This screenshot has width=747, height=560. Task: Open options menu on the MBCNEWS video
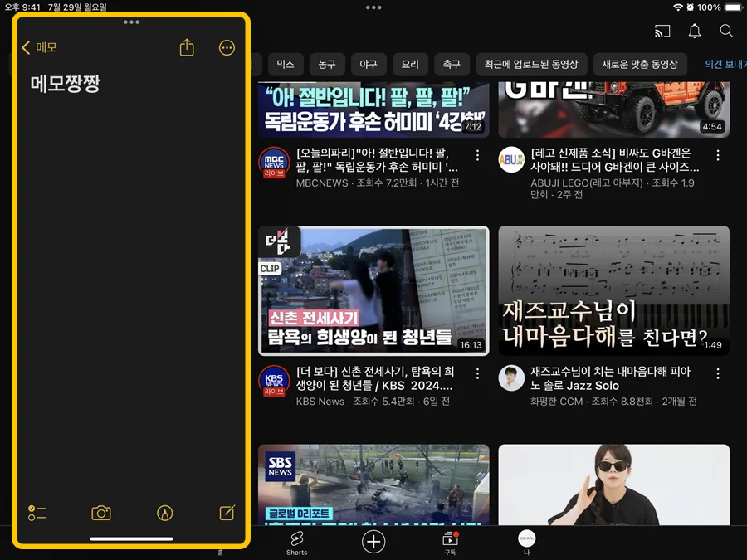[x=477, y=155]
